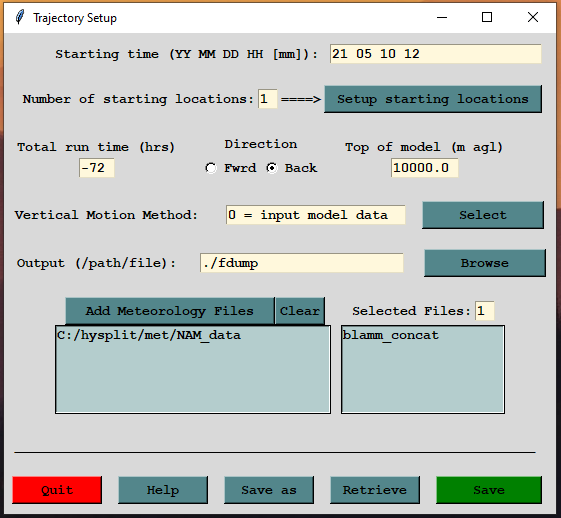The image size is (561, 518).
Task: Minimize the Trajectory Setup window
Action: pos(442,17)
